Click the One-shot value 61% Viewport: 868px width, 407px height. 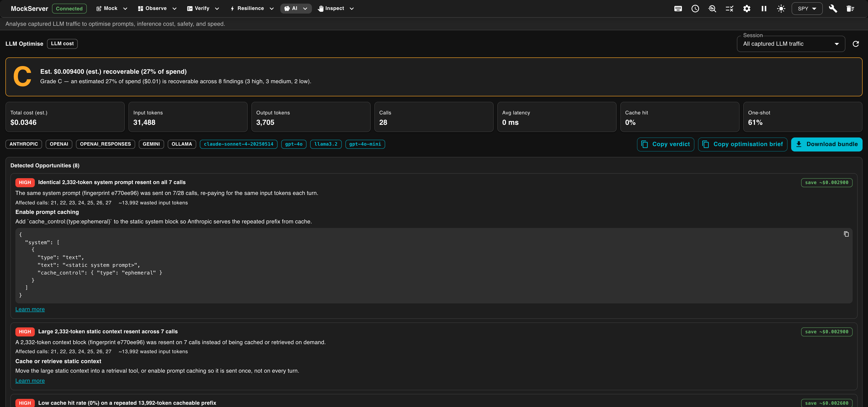click(x=755, y=123)
